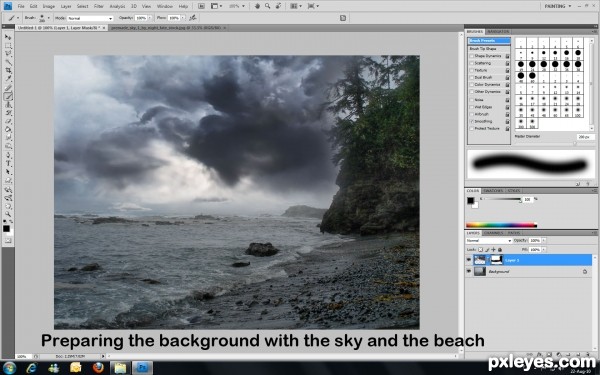
Task: Select the Lasso tool
Action: pyautogui.click(x=8, y=54)
